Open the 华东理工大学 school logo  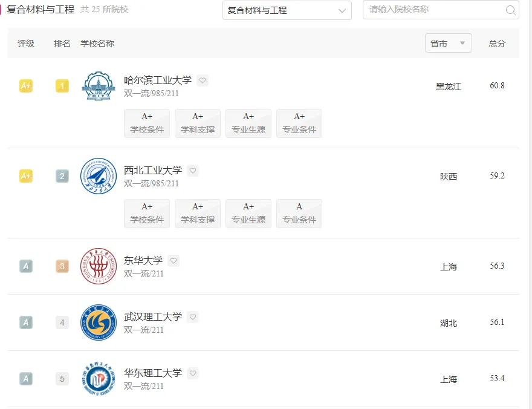pos(99,379)
